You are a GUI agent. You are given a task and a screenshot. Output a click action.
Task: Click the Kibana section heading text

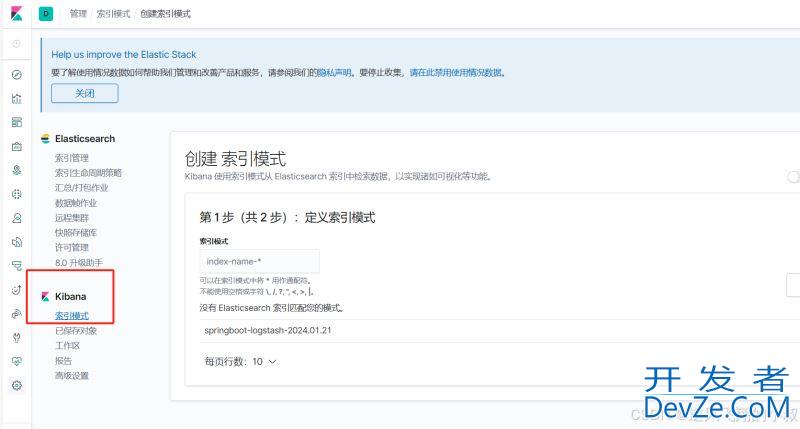coord(70,296)
